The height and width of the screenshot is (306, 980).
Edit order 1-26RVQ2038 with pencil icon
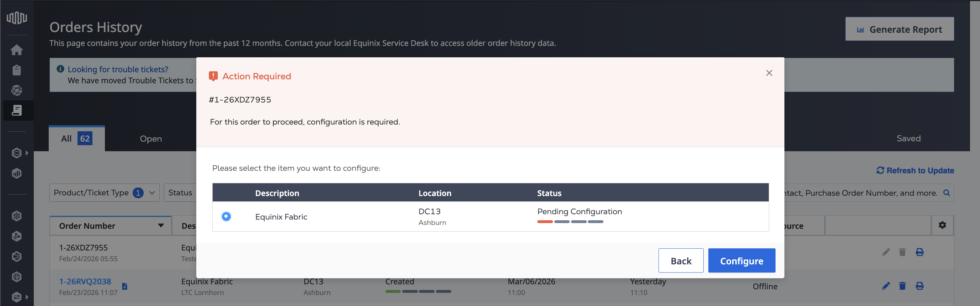886,286
